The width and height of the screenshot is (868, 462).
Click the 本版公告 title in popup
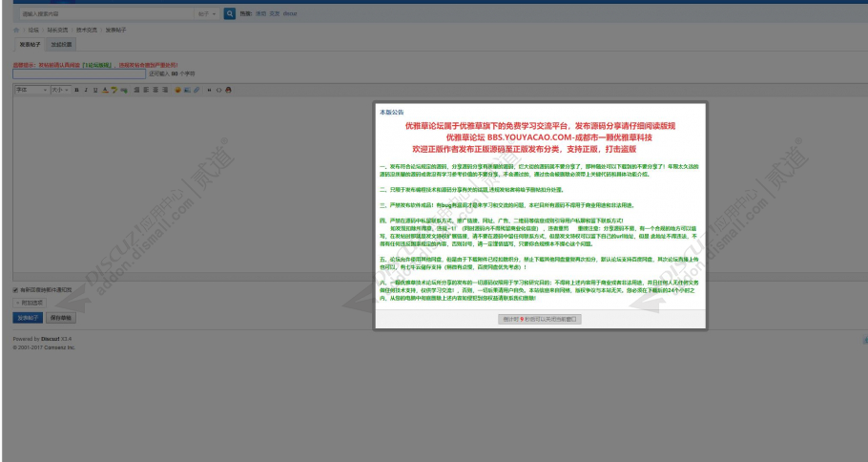[x=391, y=112]
